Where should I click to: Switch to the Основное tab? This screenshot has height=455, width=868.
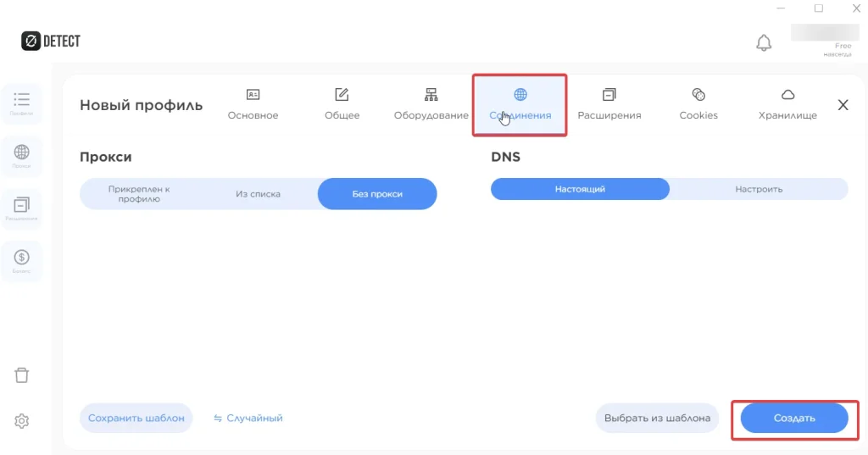point(253,104)
